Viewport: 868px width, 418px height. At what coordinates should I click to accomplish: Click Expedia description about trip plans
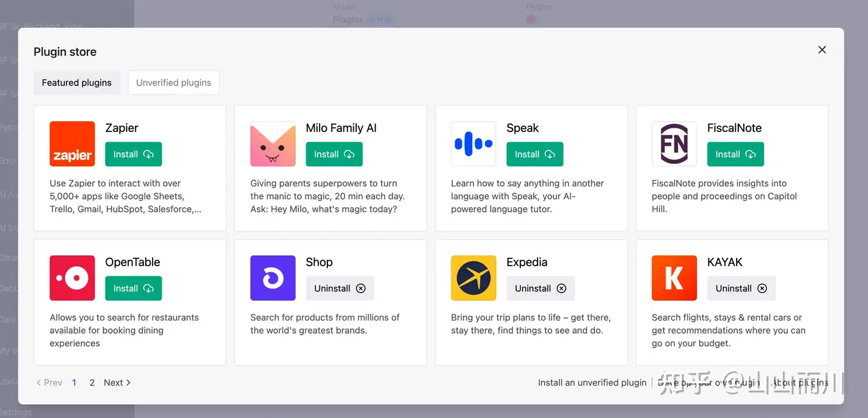coord(531,324)
